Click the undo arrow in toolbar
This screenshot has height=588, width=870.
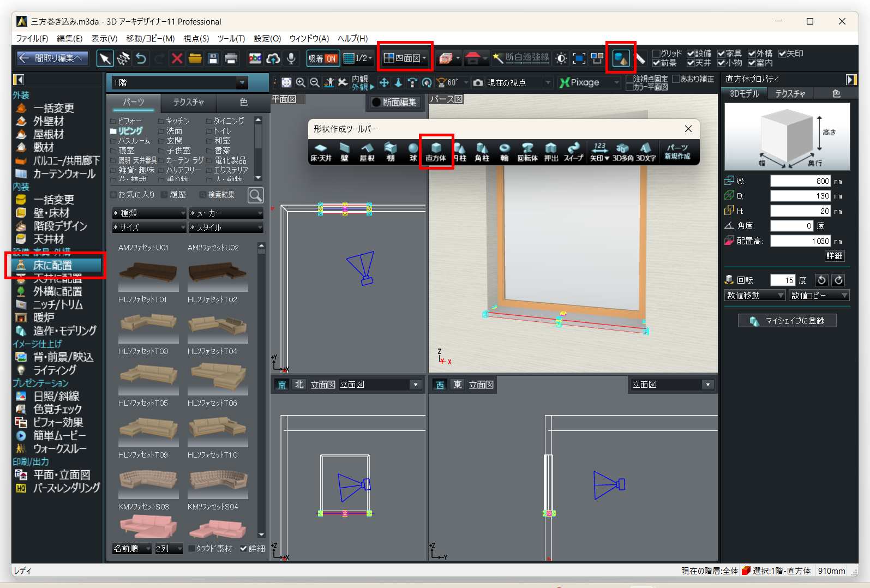click(141, 58)
